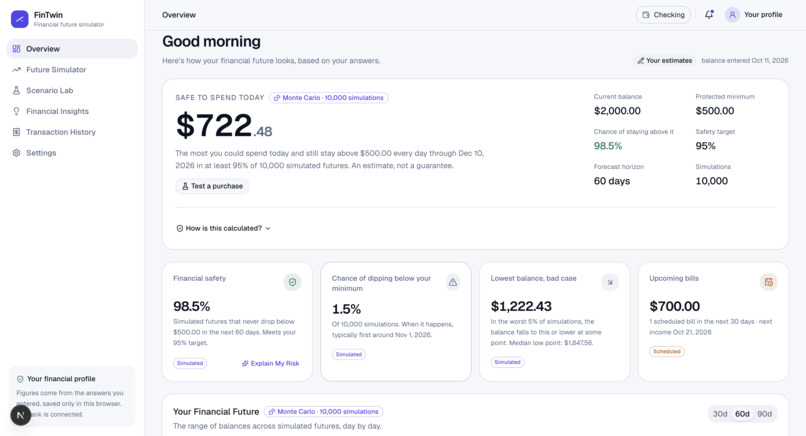This screenshot has height=436, width=806.
Task: Click Monte Carlo badge beside Your Financial Future
Action: 323,412
